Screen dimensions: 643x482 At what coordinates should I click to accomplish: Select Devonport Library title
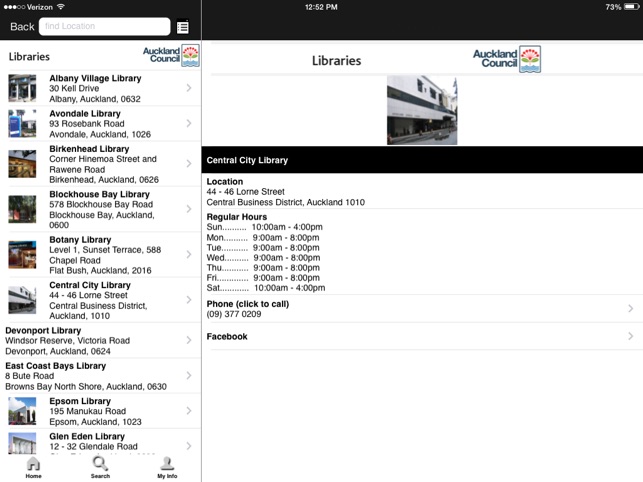click(43, 331)
